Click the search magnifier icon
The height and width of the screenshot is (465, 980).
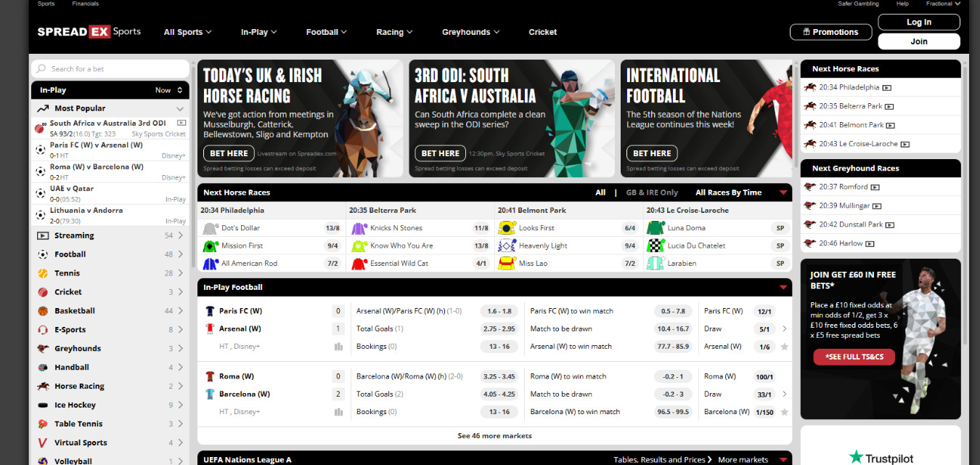pyautogui.click(x=41, y=69)
